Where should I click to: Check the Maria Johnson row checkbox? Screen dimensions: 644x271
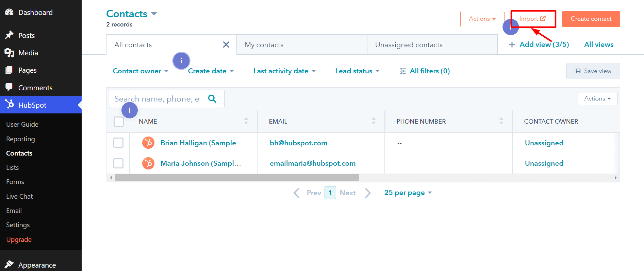[118, 163]
